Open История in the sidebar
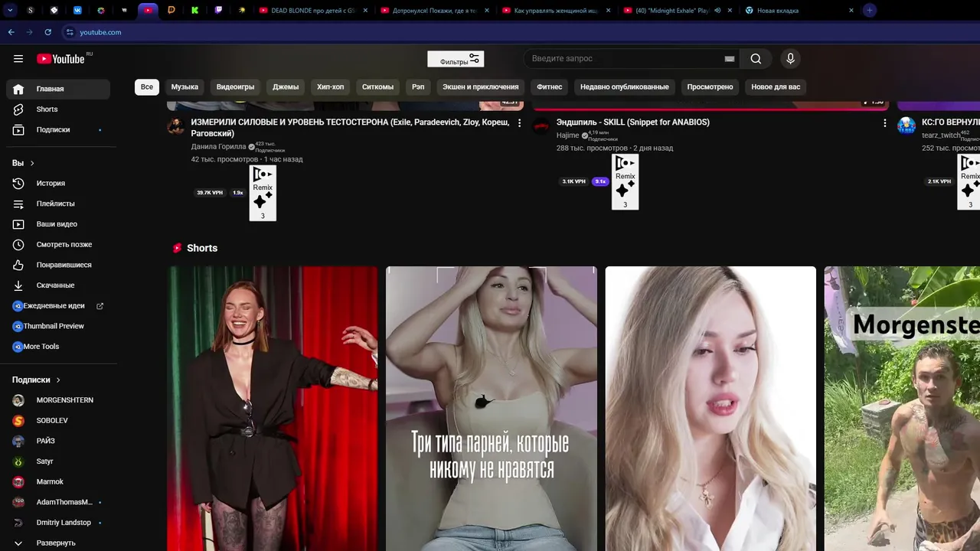Viewport: 980px width, 551px height. click(58, 184)
